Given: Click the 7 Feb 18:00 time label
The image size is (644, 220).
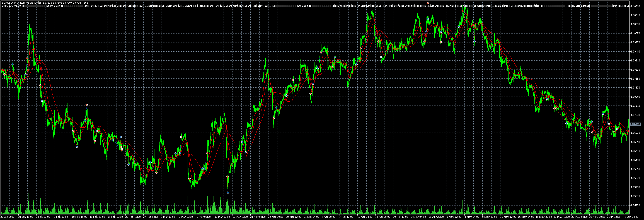Looking at the screenshot, I should (x=61, y=217).
